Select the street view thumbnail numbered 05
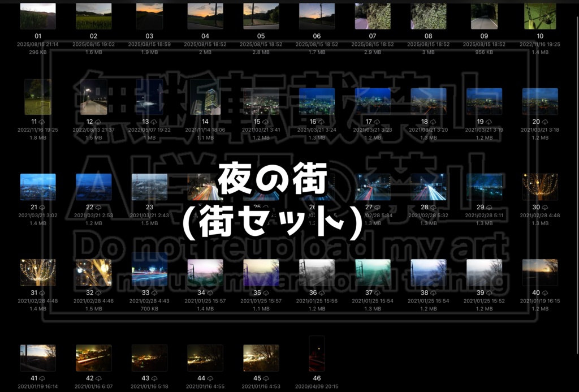Viewport: 579px width, 392px height. click(x=261, y=15)
